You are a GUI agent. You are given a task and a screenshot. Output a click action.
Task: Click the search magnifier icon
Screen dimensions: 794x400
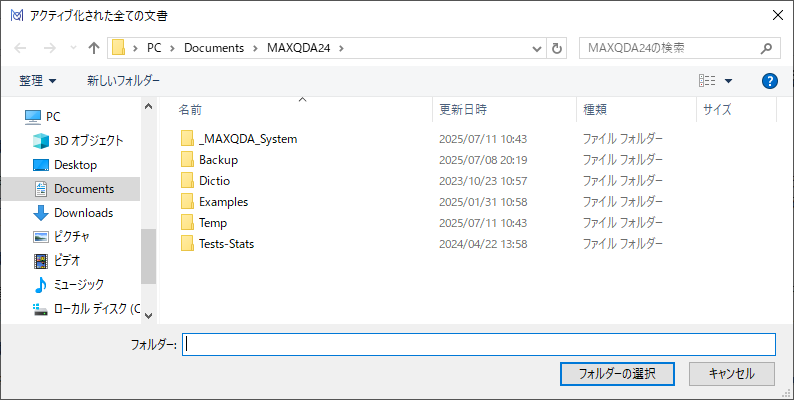(766, 48)
